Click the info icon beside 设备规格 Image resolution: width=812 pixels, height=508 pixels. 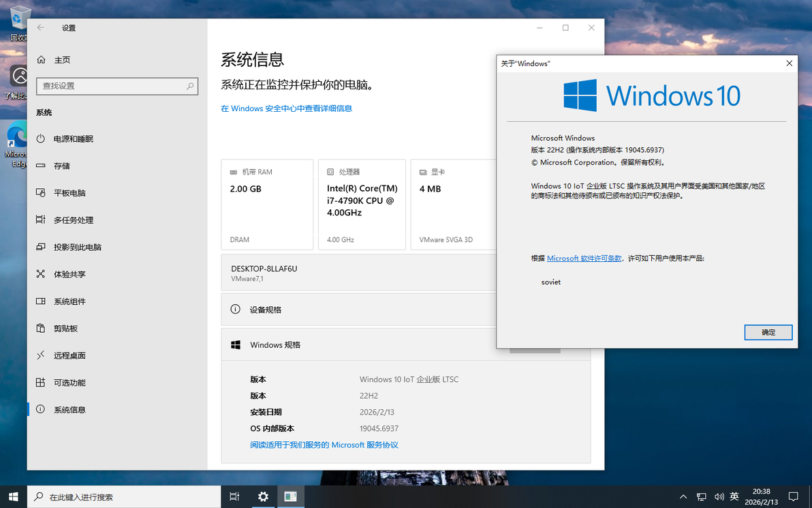[235, 310]
